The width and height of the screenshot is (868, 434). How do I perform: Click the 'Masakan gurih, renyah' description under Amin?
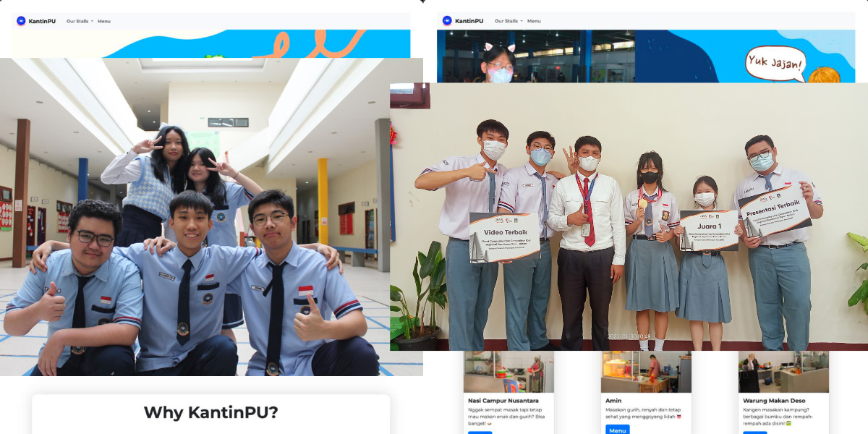tap(644, 413)
